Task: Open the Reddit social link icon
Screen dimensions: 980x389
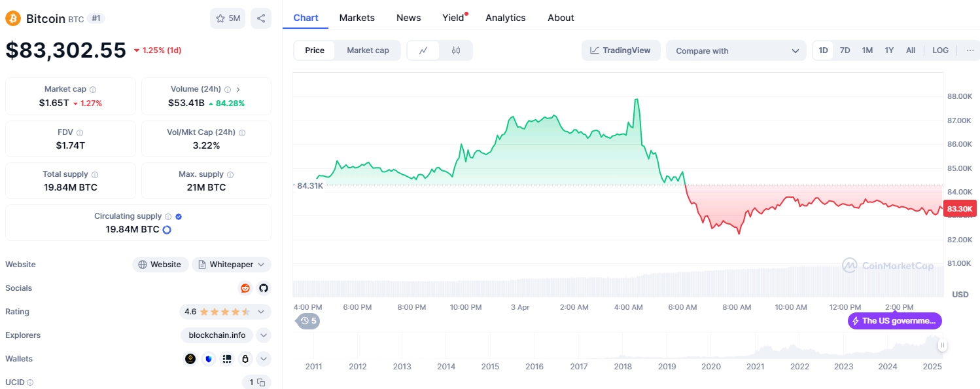Action: 245,288
